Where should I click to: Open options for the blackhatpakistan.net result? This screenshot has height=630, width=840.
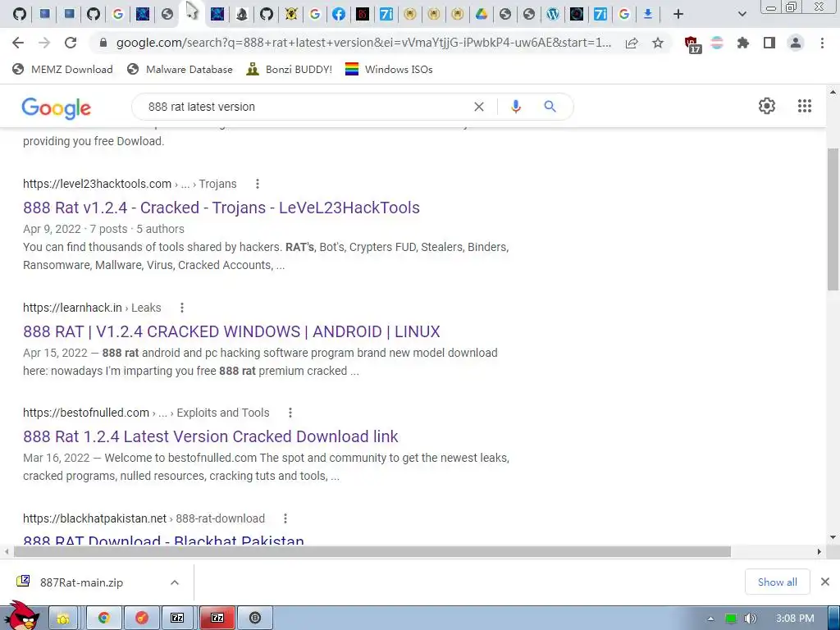(285, 518)
